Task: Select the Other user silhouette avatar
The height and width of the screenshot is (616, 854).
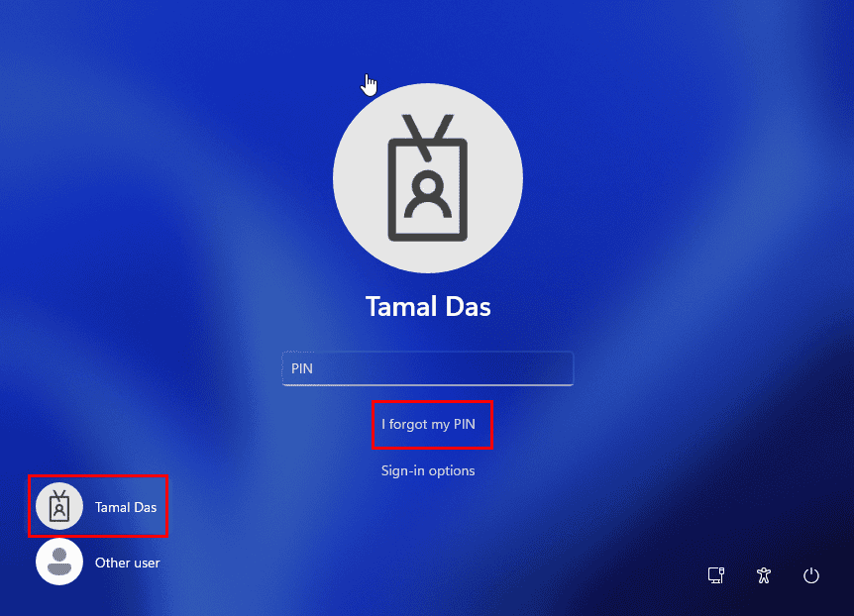Action: tap(59, 562)
